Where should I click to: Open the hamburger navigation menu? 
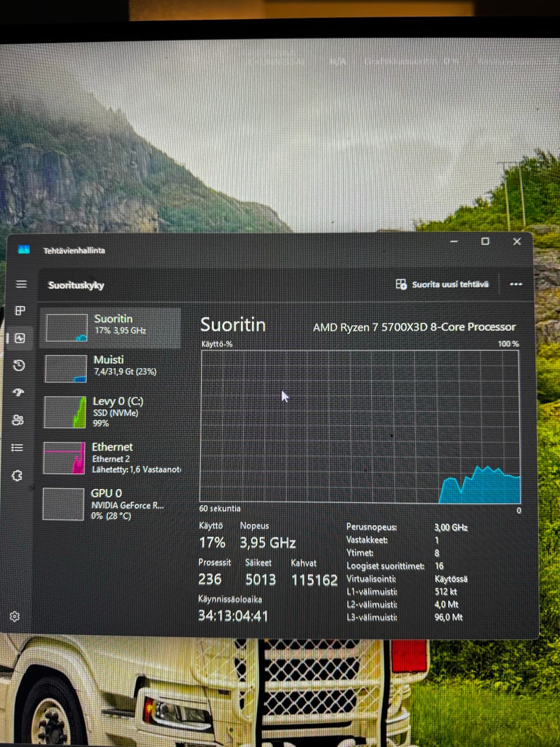22,284
